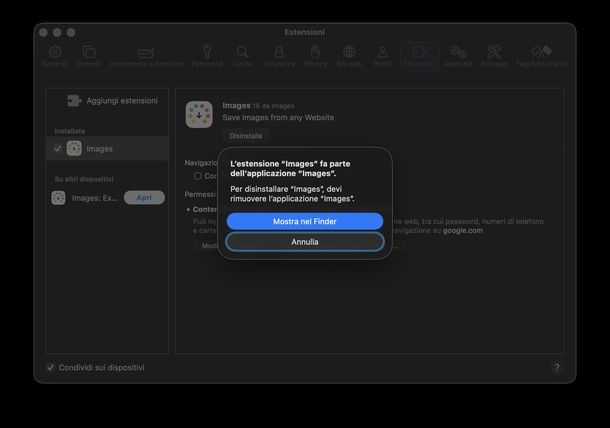Open the Inserimento automatico pane
Image resolution: width=610 pixels, height=428 pixels.
point(147,56)
